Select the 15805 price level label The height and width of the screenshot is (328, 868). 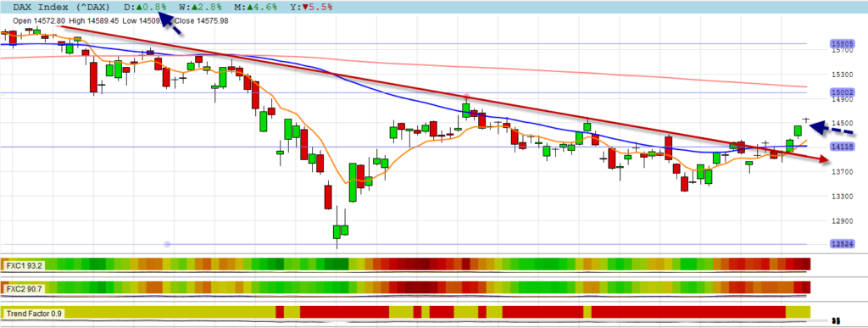(x=843, y=43)
